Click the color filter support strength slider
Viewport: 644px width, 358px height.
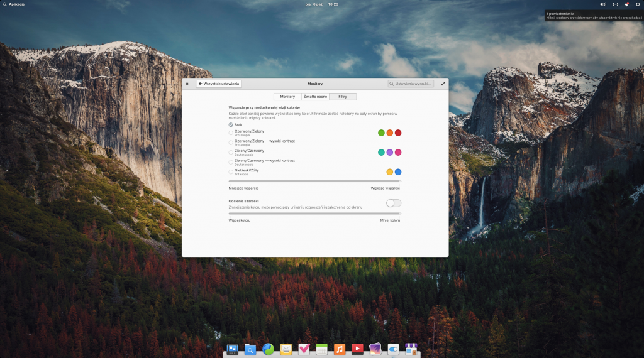coord(314,181)
